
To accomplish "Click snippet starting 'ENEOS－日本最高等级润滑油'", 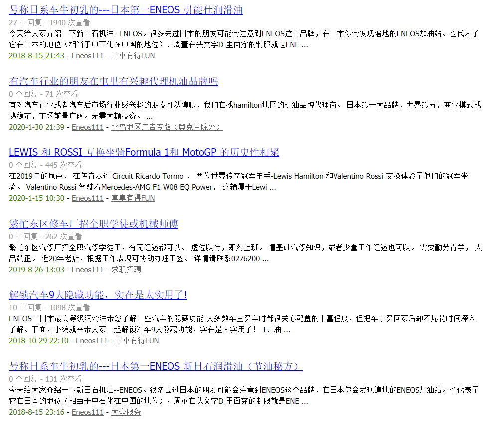I will coord(242,324).
